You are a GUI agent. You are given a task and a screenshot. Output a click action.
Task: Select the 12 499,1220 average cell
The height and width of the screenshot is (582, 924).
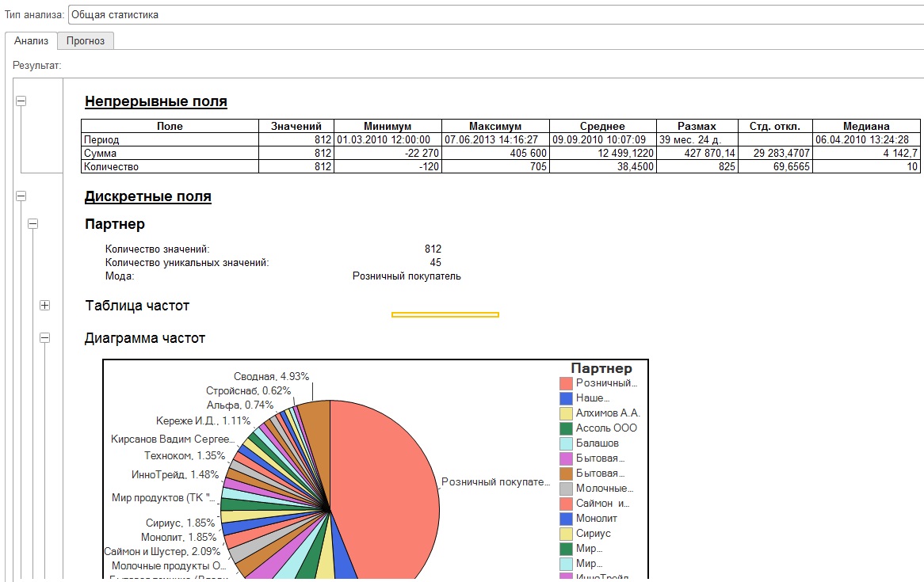pos(603,153)
